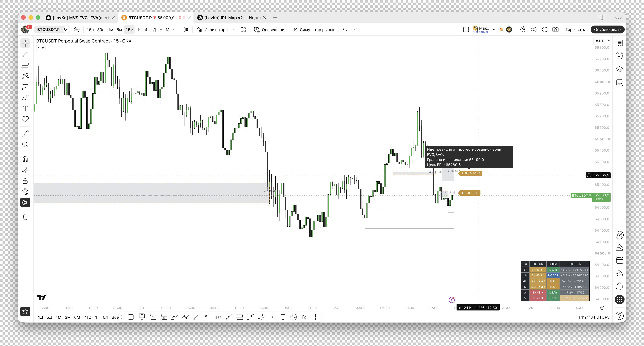
Task: Click the 4H: В ЗОНЕ label on chart
Action: coord(471,173)
